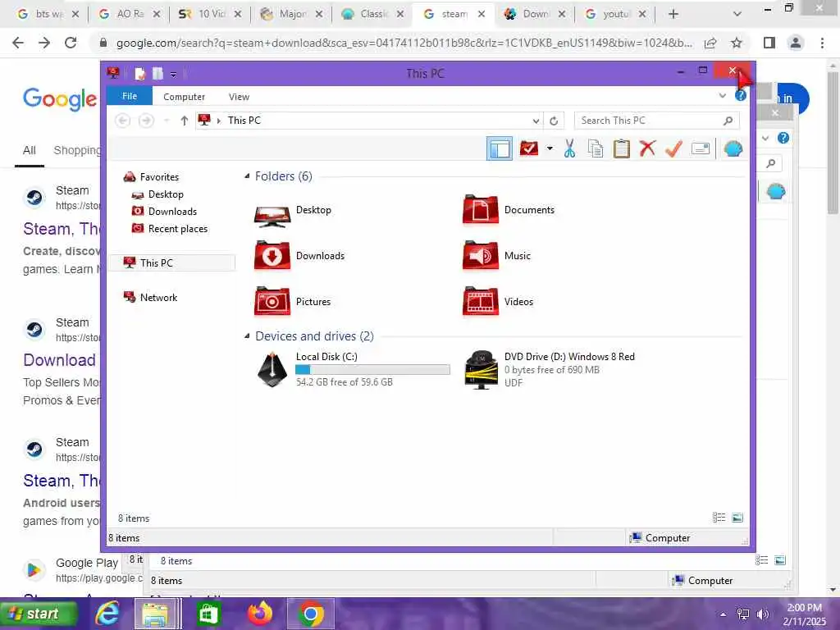Select the All search results tab
Viewport: 840px width, 630px height.
29,151
